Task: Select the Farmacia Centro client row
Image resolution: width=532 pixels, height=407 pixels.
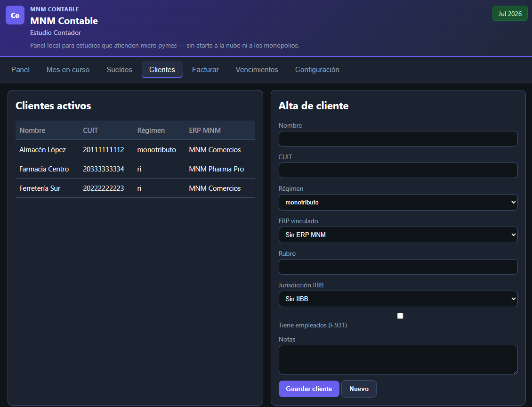Action: [x=135, y=169]
